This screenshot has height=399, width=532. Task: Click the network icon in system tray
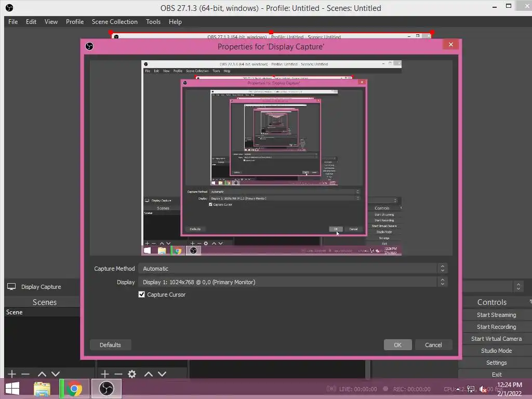pyautogui.click(x=471, y=389)
